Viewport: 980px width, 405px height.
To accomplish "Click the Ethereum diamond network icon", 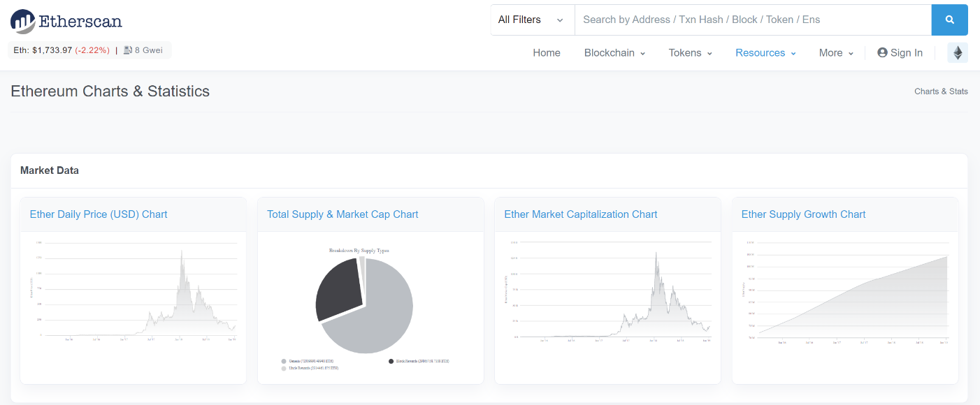I will (957, 53).
